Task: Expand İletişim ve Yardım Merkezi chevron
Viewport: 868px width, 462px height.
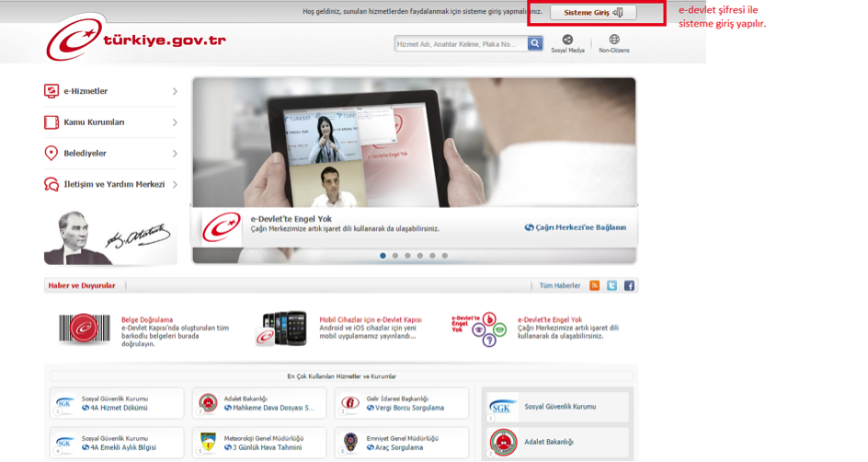Action: 175,184
